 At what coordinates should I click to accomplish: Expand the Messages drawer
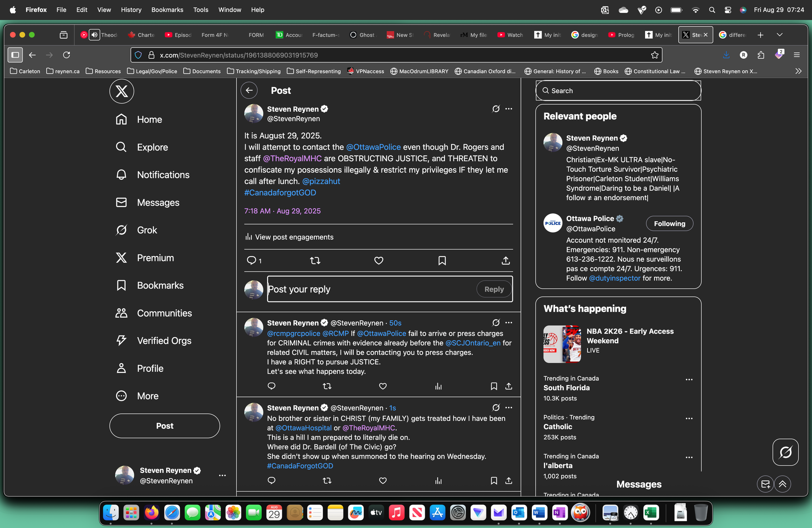[x=782, y=484]
